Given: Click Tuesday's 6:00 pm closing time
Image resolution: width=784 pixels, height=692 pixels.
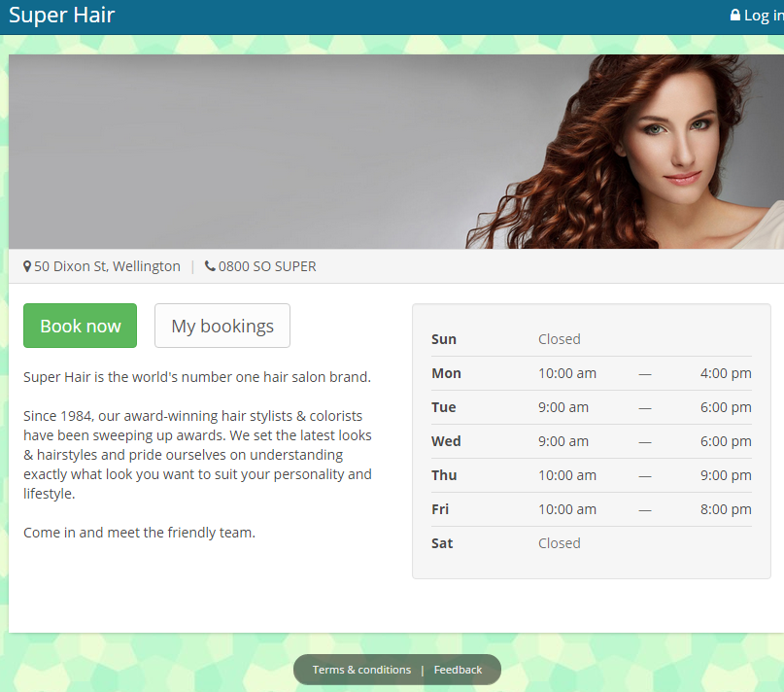Looking at the screenshot, I should tap(726, 407).
